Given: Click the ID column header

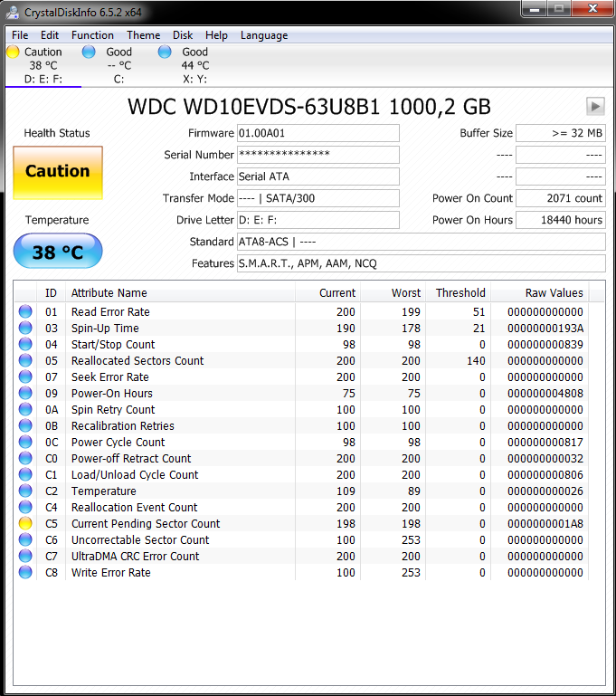Looking at the screenshot, I should tap(51, 293).
